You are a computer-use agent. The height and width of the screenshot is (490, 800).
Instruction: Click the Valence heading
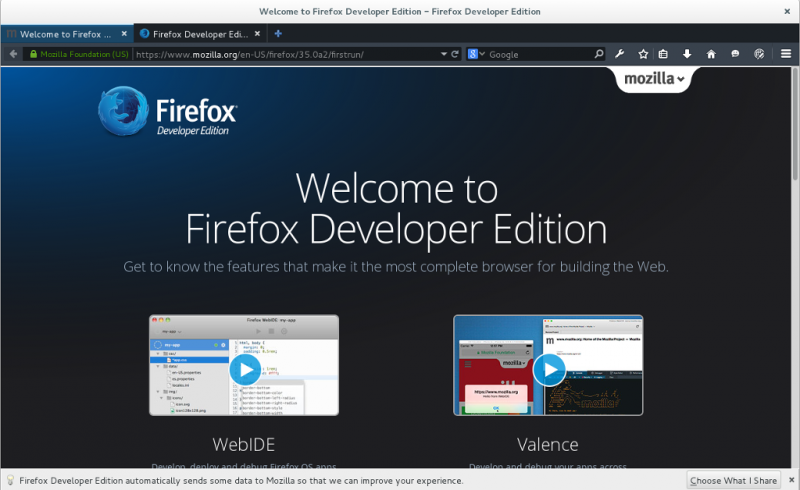pos(547,445)
